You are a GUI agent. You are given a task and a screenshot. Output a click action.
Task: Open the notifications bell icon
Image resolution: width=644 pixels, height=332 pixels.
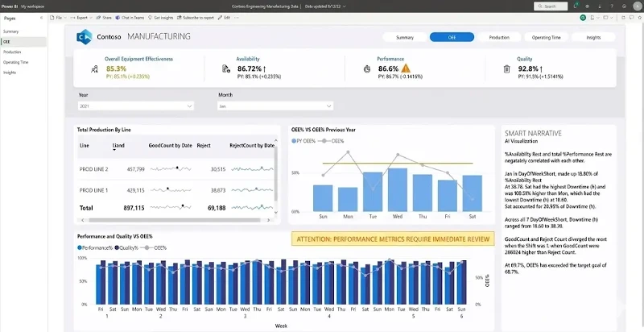pyautogui.click(x=576, y=6)
